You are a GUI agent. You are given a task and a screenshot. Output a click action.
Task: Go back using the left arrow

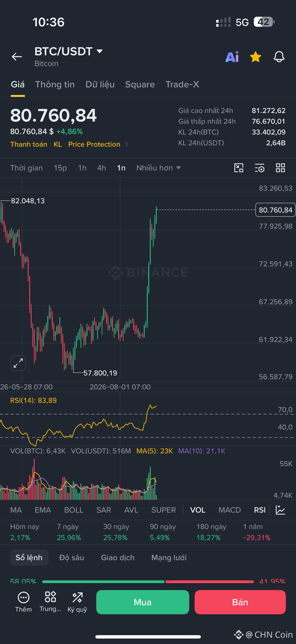tap(17, 57)
